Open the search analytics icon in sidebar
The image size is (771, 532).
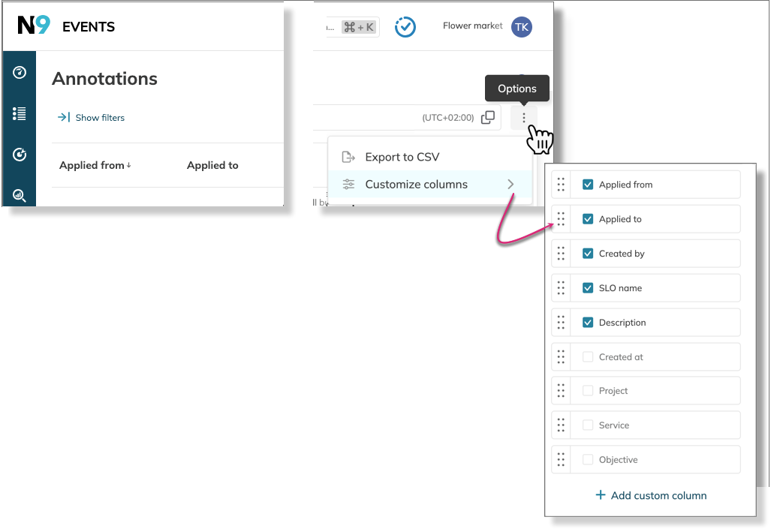20,196
